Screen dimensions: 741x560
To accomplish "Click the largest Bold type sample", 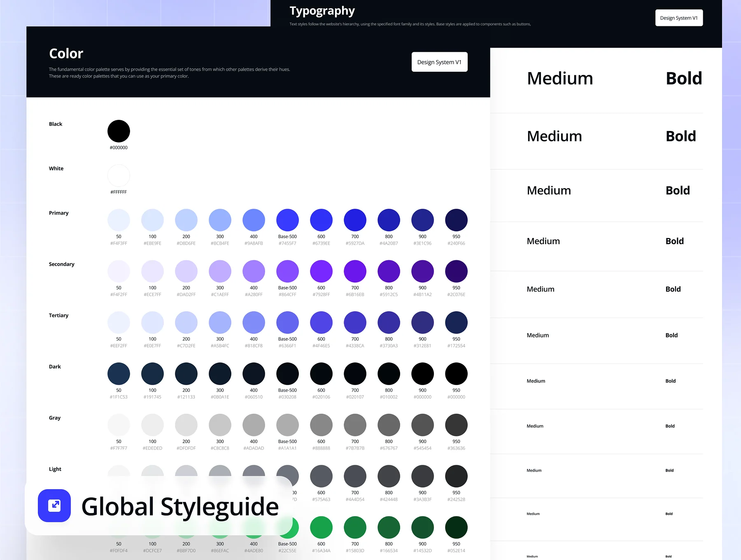I will point(684,79).
